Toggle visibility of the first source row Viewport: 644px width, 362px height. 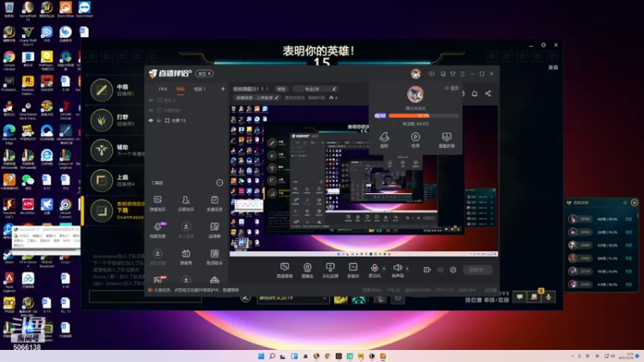point(151,101)
